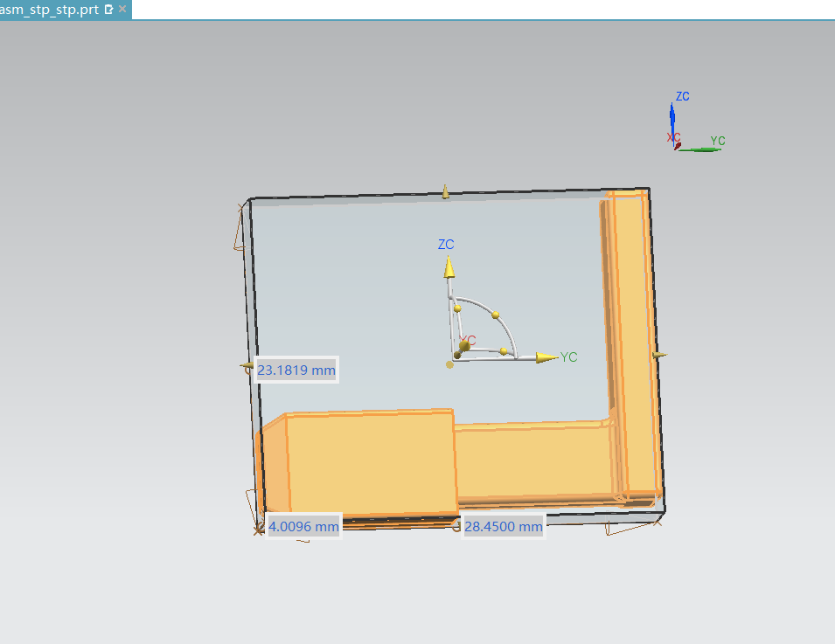835x644 pixels.
Task: Click the YC axis arrow on the manipulator
Action: point(547,357)
